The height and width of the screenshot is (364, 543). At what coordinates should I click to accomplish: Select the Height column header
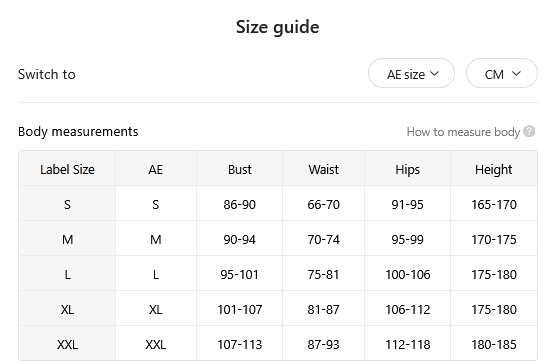493,169
